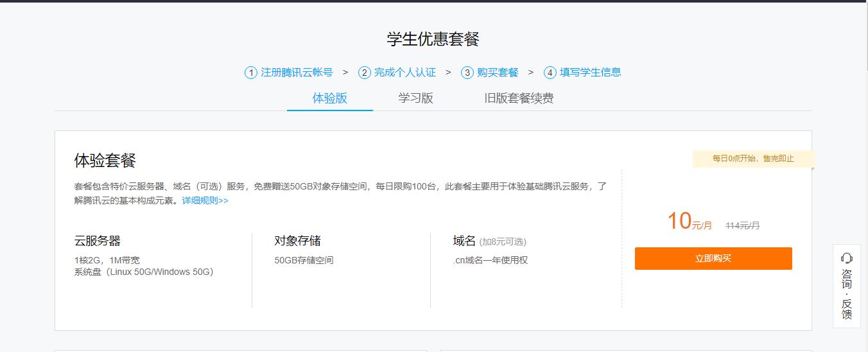Click the 填写学生信息 step link
The width and height of the screenshot is (868, 352).
[591, 73]
